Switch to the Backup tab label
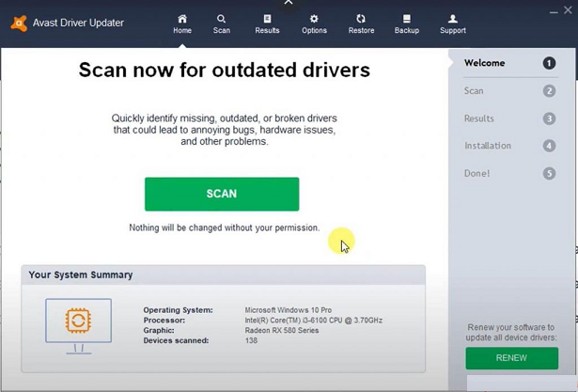 point(407,30)
